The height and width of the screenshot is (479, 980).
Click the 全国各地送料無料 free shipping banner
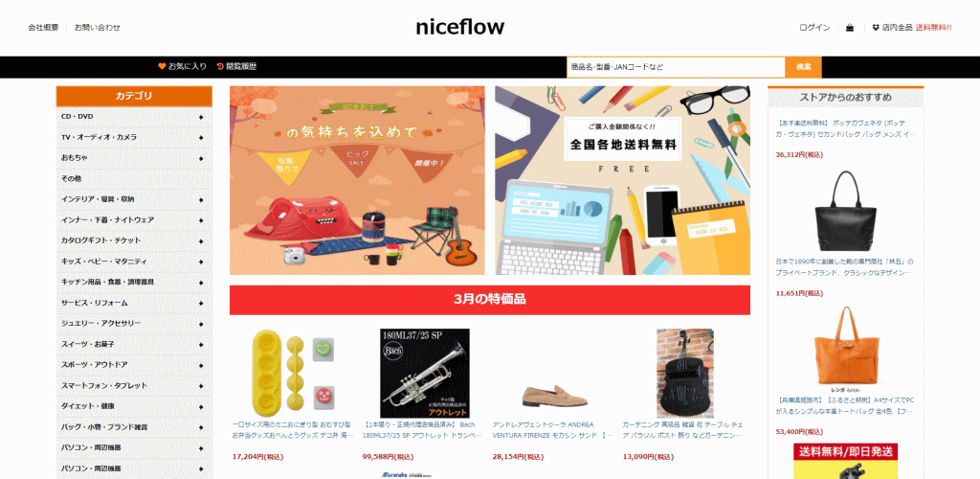pyautogui.click(x=622, y=180)
